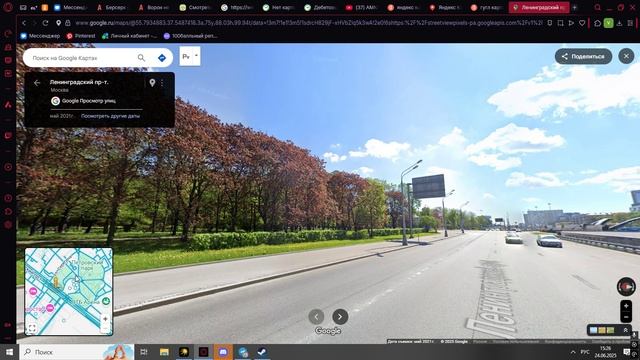
Task: Open the browser downloads icon
Action: 619,23
